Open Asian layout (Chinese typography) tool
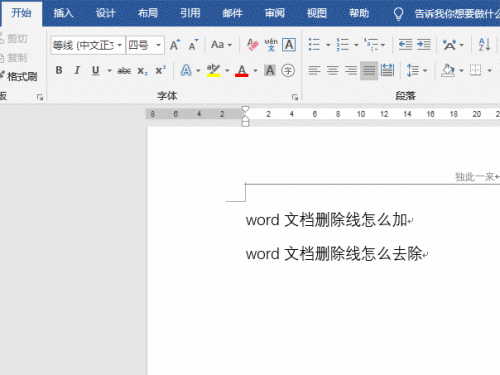 click(x=449, y=45)
